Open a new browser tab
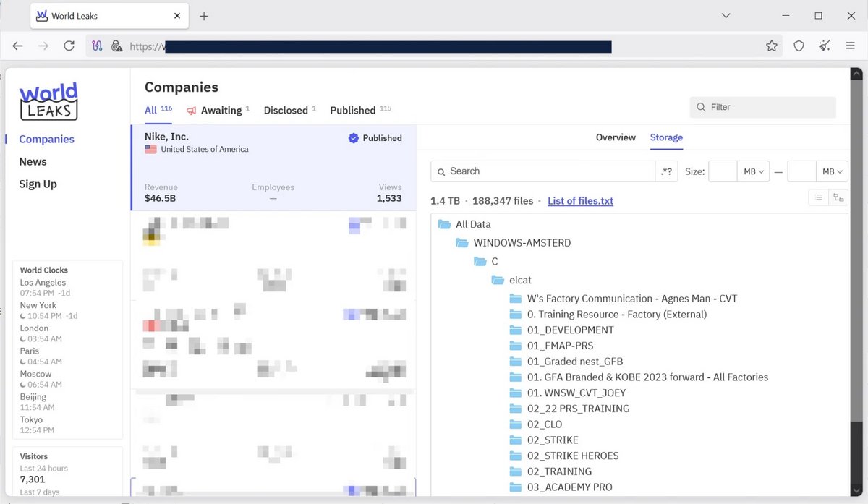The width and height of the screenshot is (868, 504). [204, 16]
